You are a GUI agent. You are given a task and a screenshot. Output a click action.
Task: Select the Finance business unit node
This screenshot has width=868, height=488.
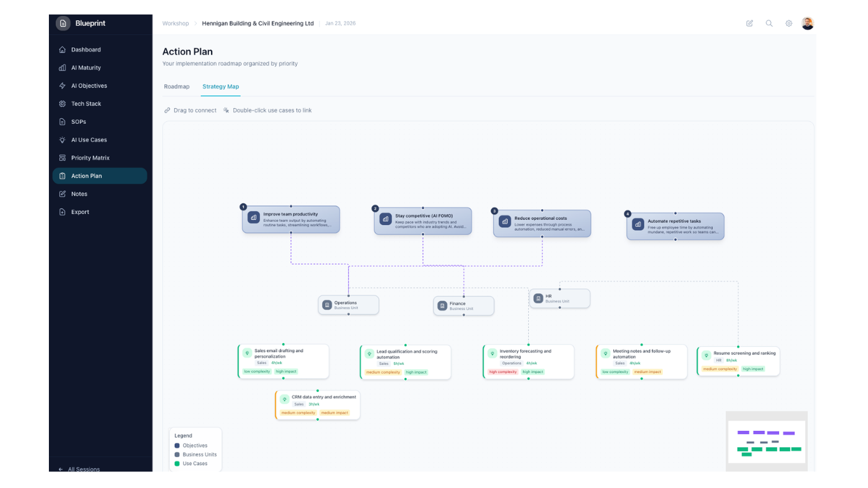coord(464,306)
